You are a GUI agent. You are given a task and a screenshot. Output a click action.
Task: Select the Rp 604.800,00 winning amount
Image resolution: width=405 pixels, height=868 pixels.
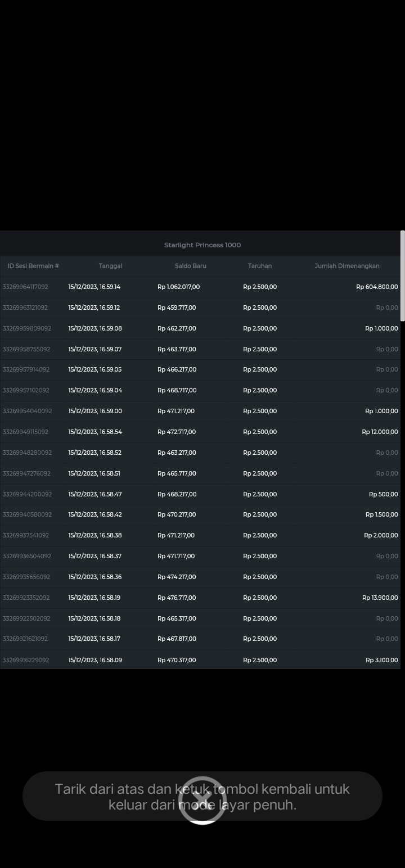pos(377,287)
